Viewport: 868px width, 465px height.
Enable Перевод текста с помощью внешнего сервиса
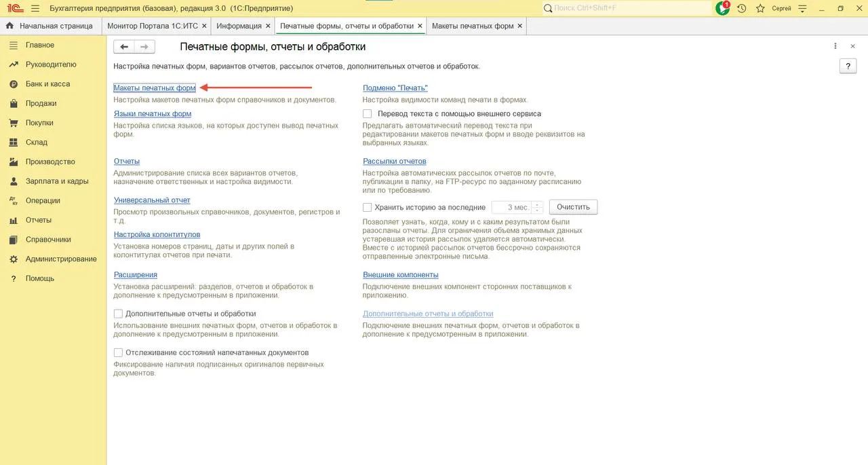pos(368,114)
